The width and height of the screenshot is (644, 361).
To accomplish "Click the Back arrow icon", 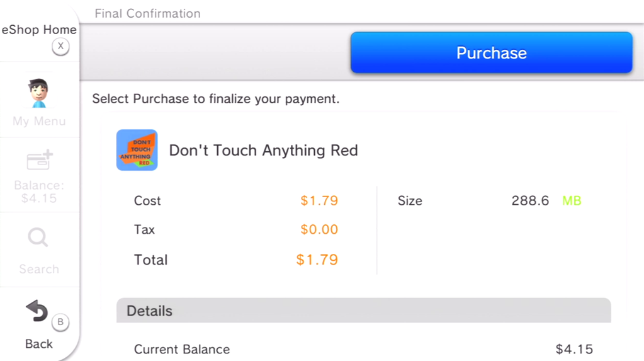I will [x=37, y=311].
